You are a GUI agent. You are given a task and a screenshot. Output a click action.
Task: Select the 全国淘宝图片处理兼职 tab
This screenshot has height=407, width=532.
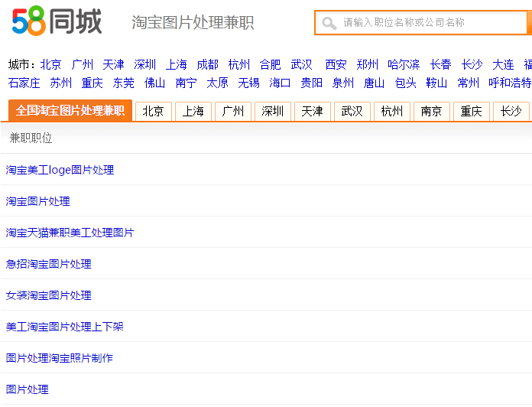tap(70, 110)
